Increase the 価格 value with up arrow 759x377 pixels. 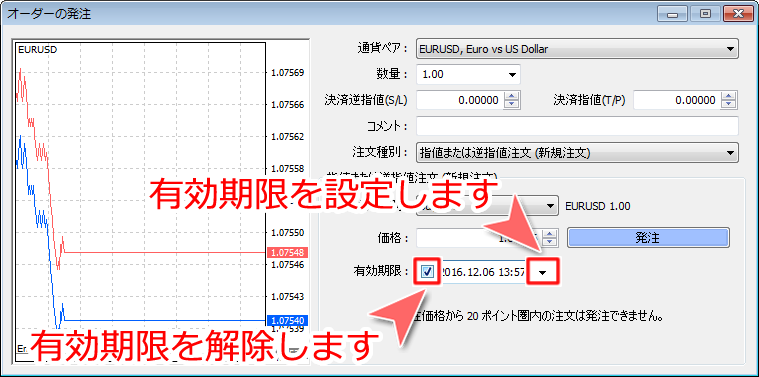tap(549, 233)
